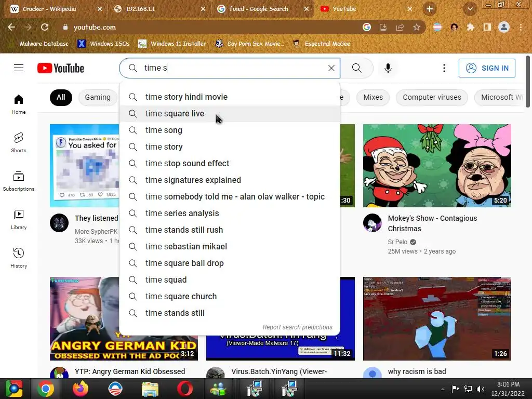
Task: Select the Mixes filter chip
Action: [x=373, y=97]
